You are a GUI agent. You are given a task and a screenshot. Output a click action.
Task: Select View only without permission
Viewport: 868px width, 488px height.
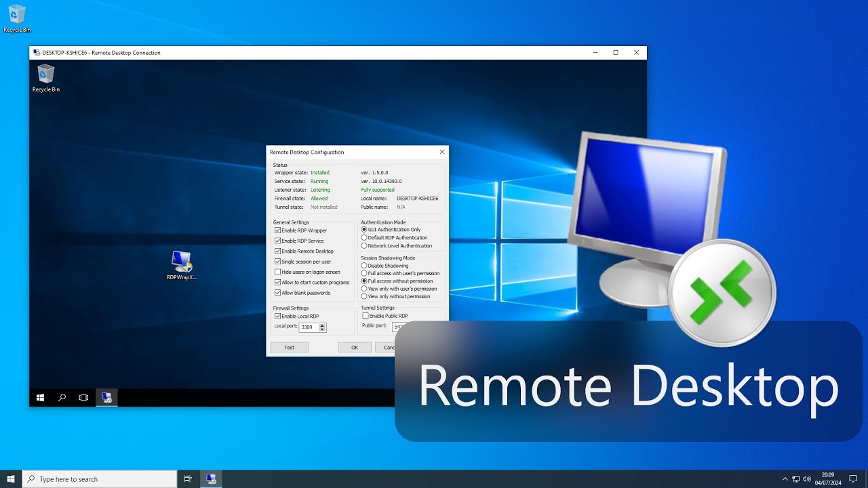coord(364,296)
